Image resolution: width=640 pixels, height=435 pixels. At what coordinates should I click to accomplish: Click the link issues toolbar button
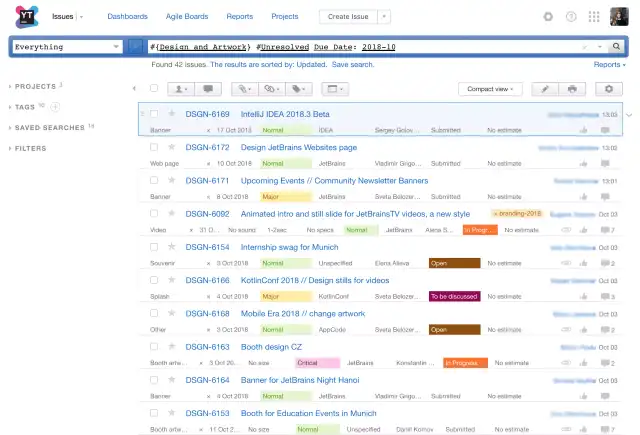(x=271, y=89)
